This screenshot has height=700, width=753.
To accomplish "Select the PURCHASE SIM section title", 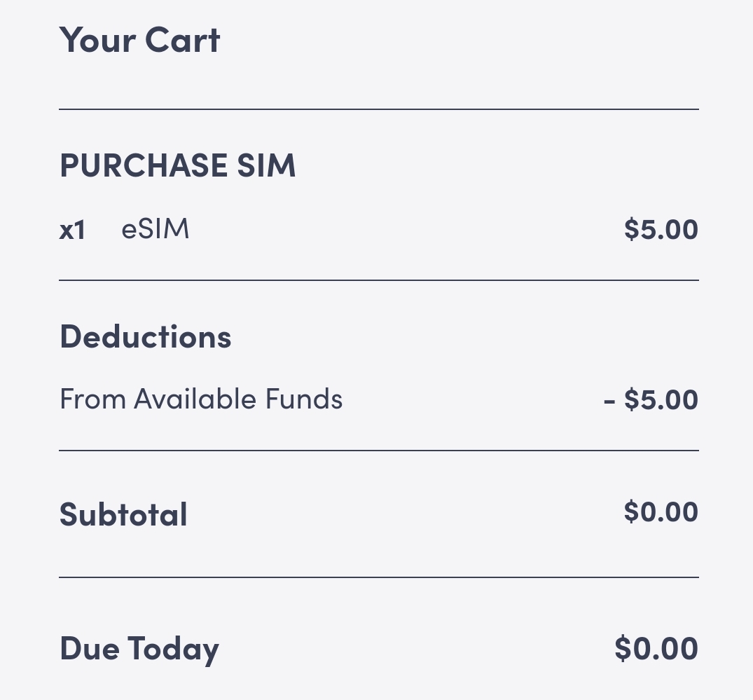I will 178,165.
